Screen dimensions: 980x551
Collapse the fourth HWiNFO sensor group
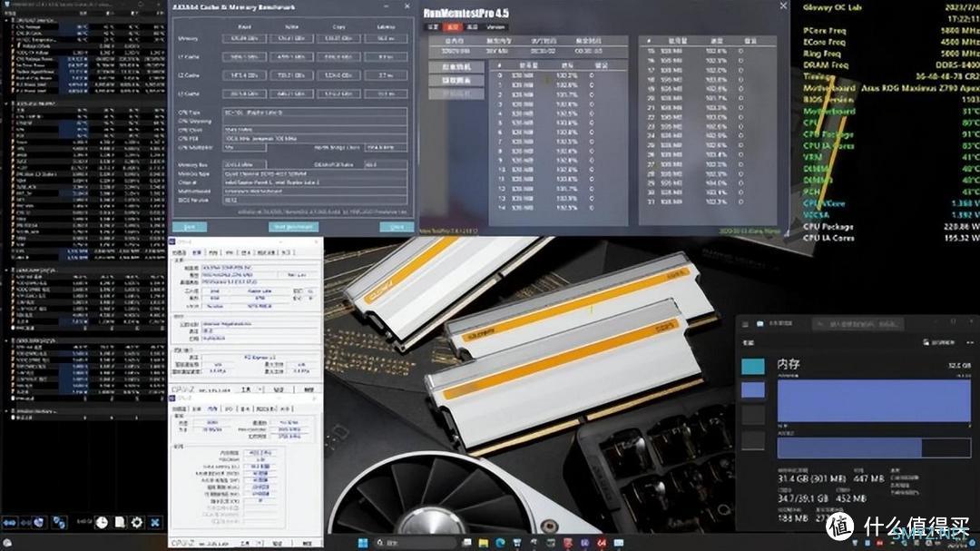(6, 340)
